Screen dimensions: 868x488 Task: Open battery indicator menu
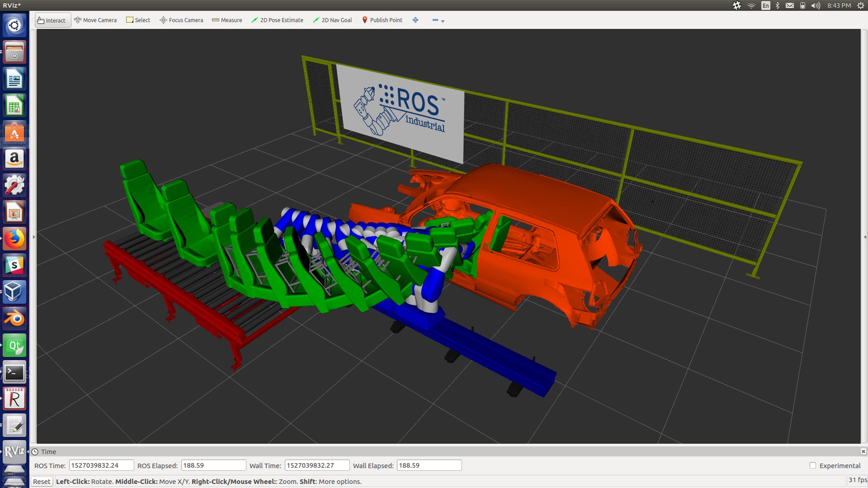(802, 5)
